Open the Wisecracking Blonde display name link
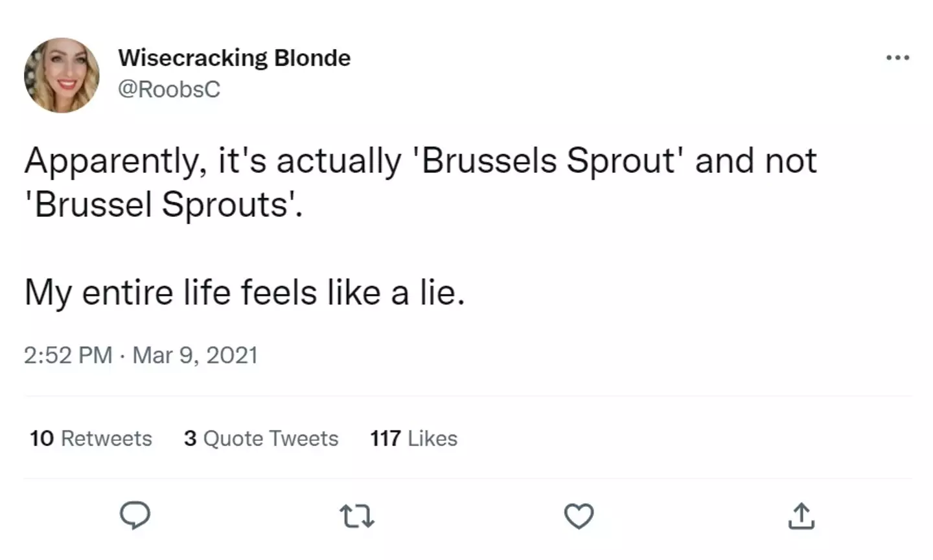Image resolution: width=933 pixels, height=560 pixels. pyautogui.click(x=234, y=58)
